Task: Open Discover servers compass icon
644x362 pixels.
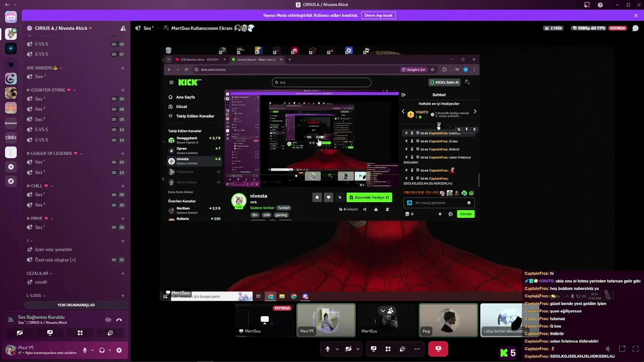Action: coord(11,181)
